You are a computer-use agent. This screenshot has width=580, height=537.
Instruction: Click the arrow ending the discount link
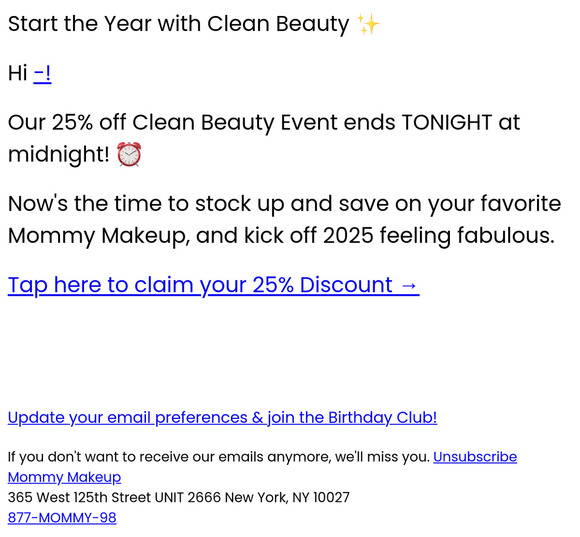[409, 286]
